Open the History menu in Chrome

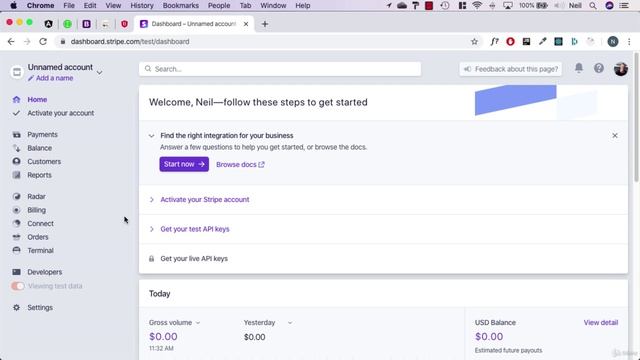click(142, 6)
